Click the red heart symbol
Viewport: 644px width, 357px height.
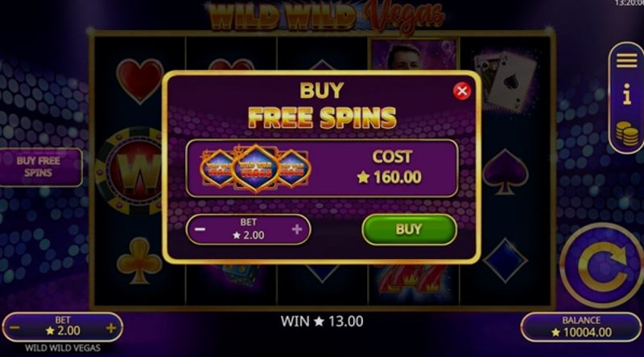140,80
